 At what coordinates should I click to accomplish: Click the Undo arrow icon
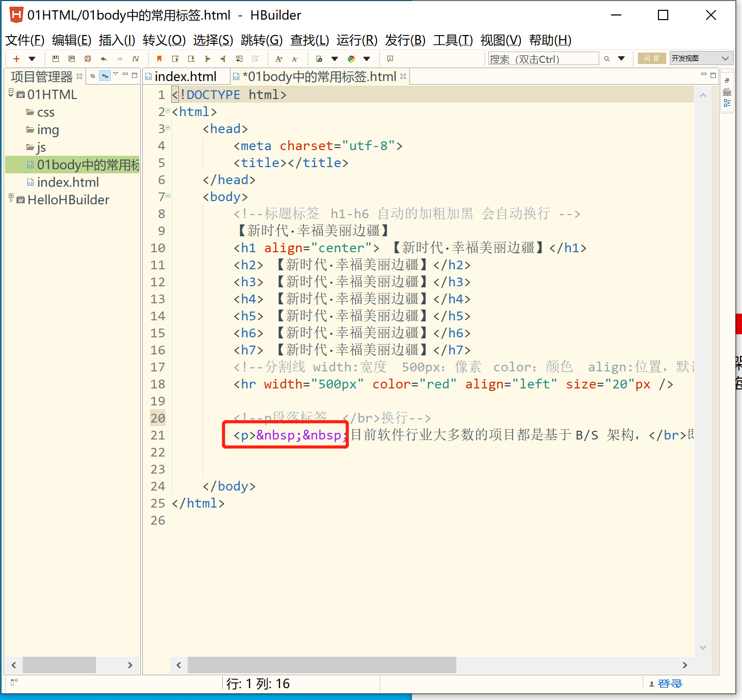pyautogui.click(x=104, y=59)
